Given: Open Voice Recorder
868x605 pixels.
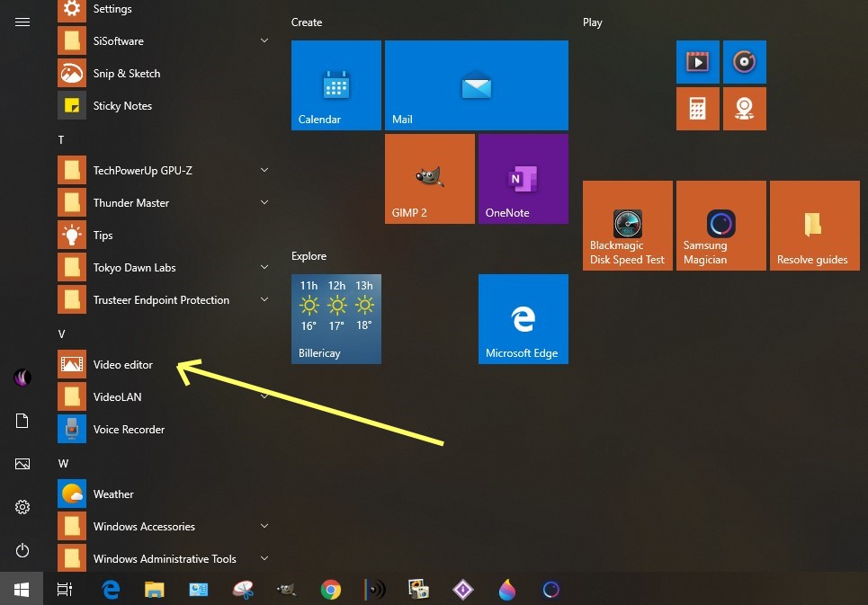Looking at the screenshot, I should (x=164, y=429).
